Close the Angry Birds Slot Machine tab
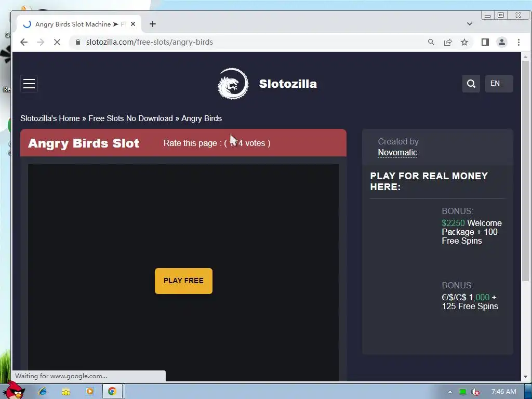This screenshot has height=399, width=532. pyautogui.click(x=133, y=24)
